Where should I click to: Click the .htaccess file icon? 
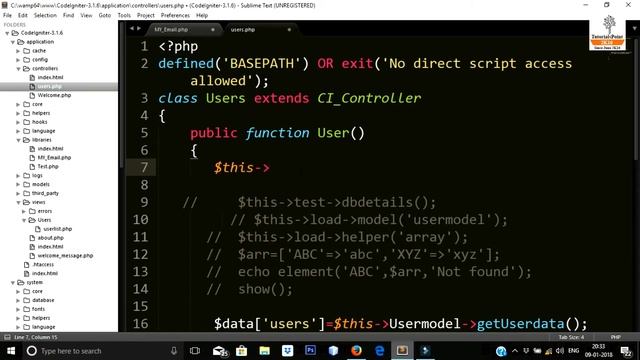pyautogui.click(x=27, y=264)
